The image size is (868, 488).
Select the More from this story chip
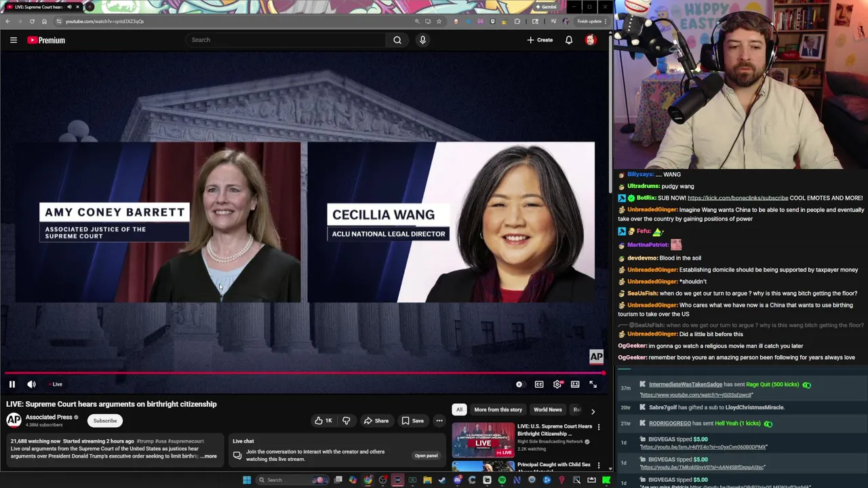[x=498, y=409]
